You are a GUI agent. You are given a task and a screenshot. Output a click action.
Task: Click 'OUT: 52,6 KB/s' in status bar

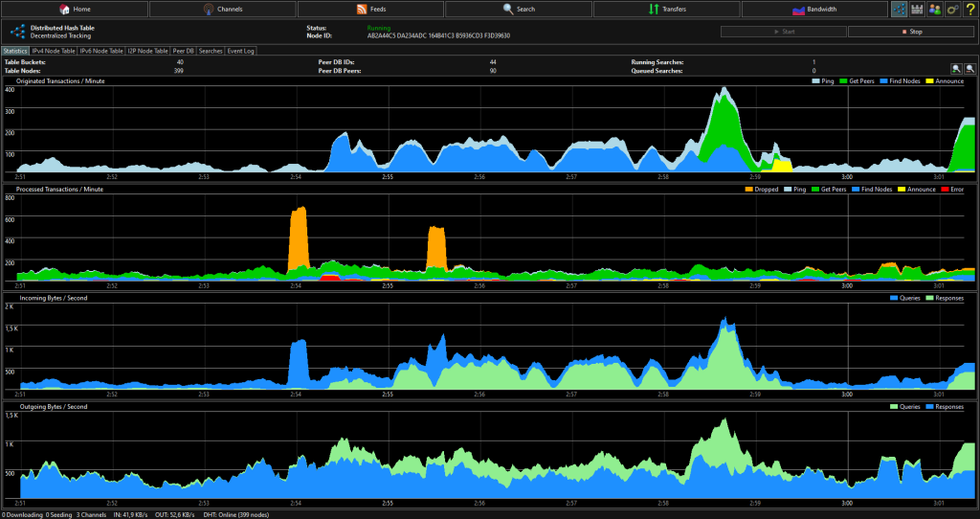click(174, 514)
